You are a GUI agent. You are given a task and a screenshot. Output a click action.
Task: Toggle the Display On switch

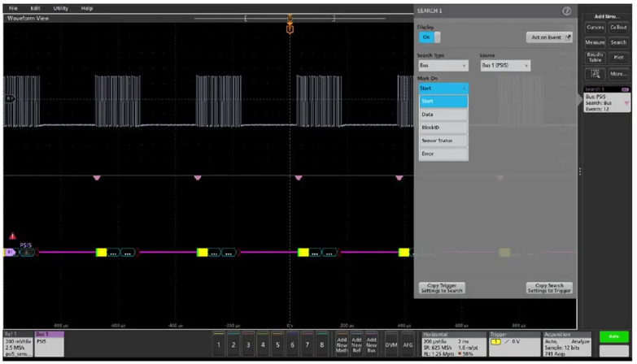click(x=430, y=37)
